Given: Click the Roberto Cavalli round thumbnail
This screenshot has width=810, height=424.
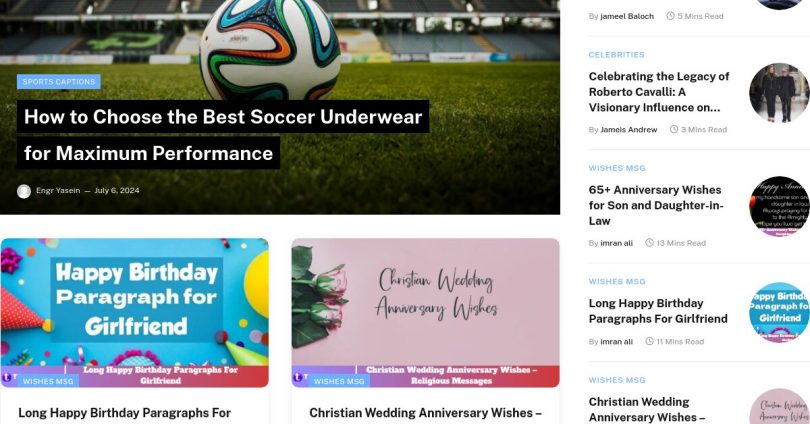Looking at the screenshot, I should pos(780,93).
